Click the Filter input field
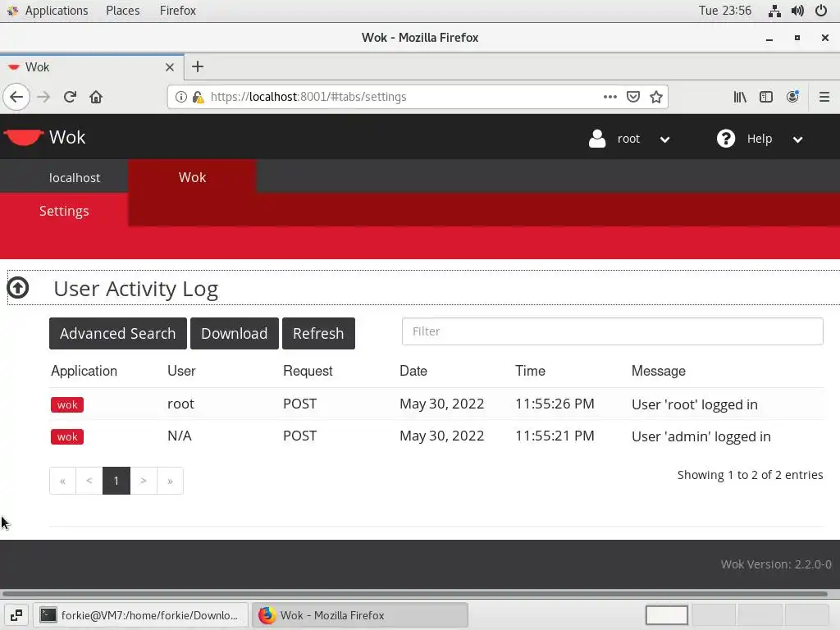 612,331
